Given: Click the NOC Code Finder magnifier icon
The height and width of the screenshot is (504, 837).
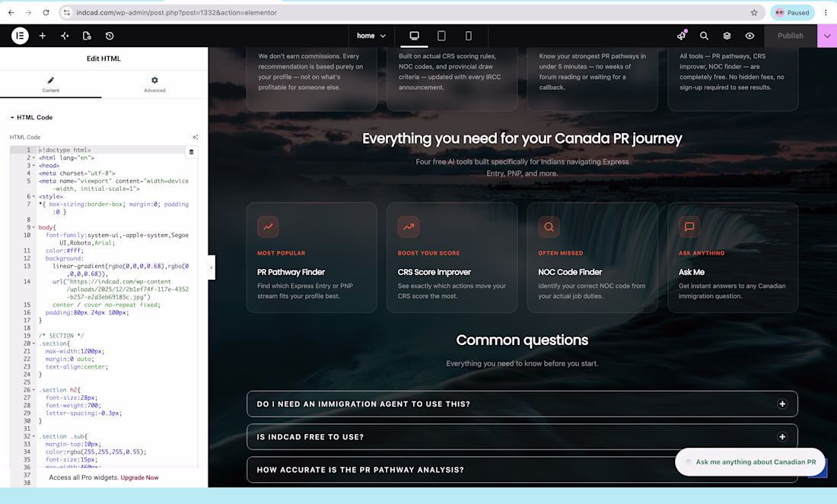Looking at the screenshot, I should pyautogui.click(x=549, y=227).
